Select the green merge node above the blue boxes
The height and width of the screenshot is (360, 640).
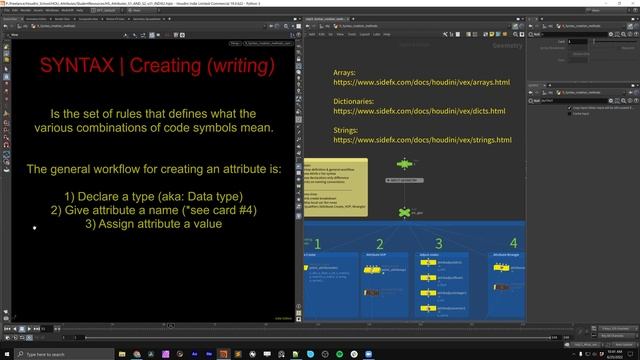(x=404, y=212)
